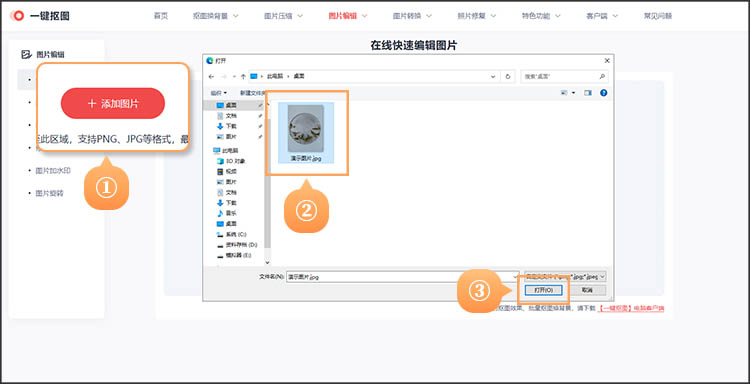Viewport: 750px width, 384px height.
Task: Select 图片旋转 in the left sidebar
Action: click(x=50, y=193)
